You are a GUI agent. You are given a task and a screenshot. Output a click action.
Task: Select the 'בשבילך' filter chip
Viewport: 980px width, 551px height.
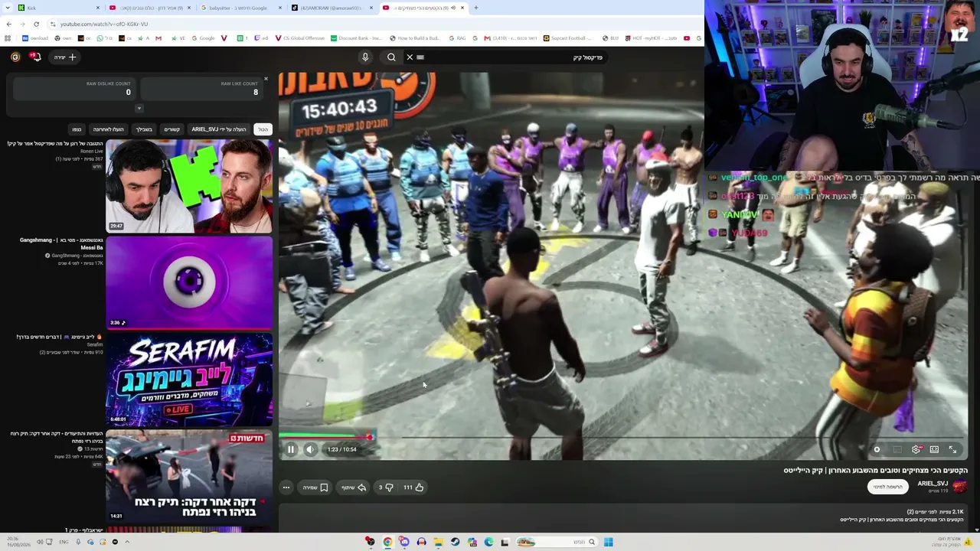144,129
